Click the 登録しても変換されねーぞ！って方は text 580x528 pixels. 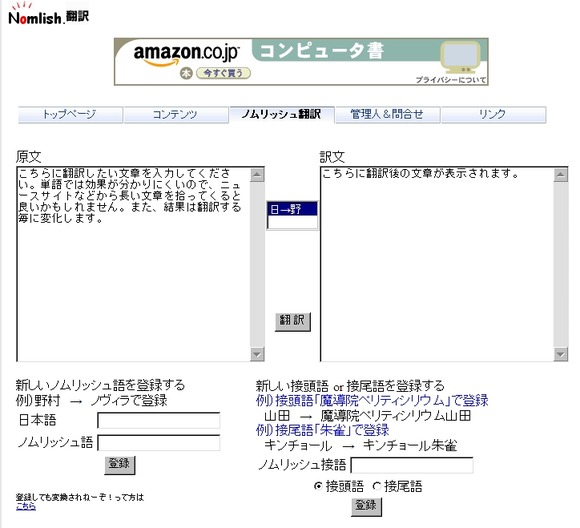[80, 497]
